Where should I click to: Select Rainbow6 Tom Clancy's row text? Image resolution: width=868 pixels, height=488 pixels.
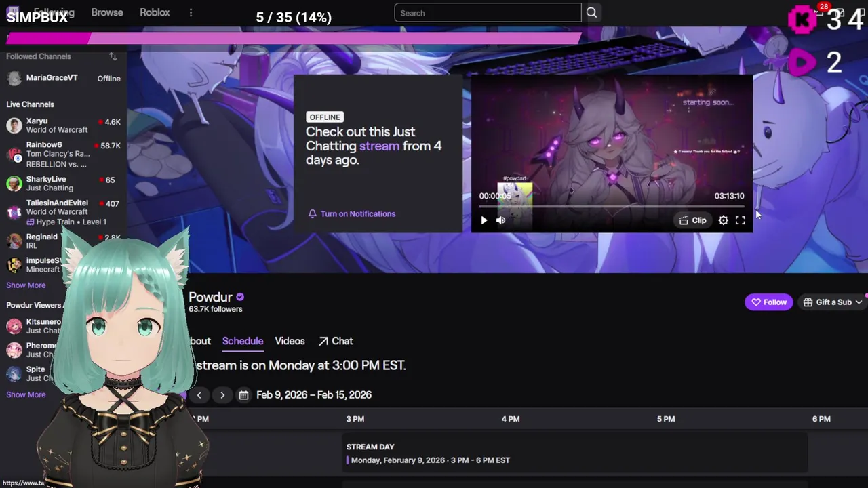tap(58, 155)
